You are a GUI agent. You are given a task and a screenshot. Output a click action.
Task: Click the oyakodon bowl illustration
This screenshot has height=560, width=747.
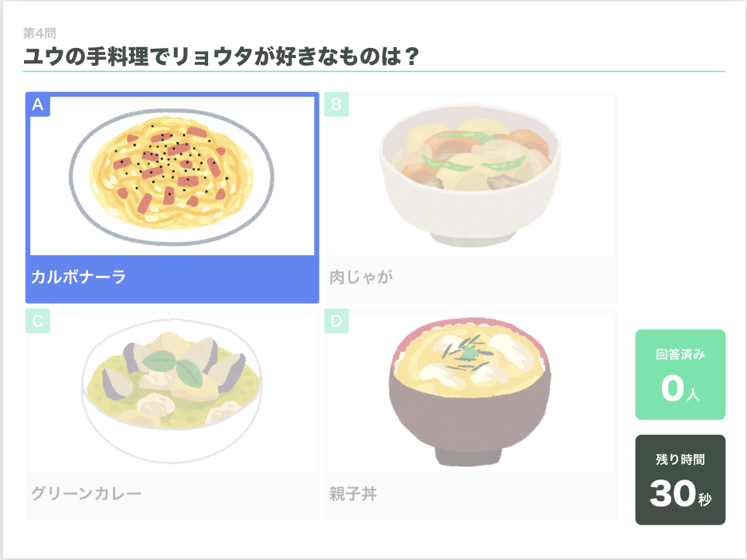click(x=469, y=391)
